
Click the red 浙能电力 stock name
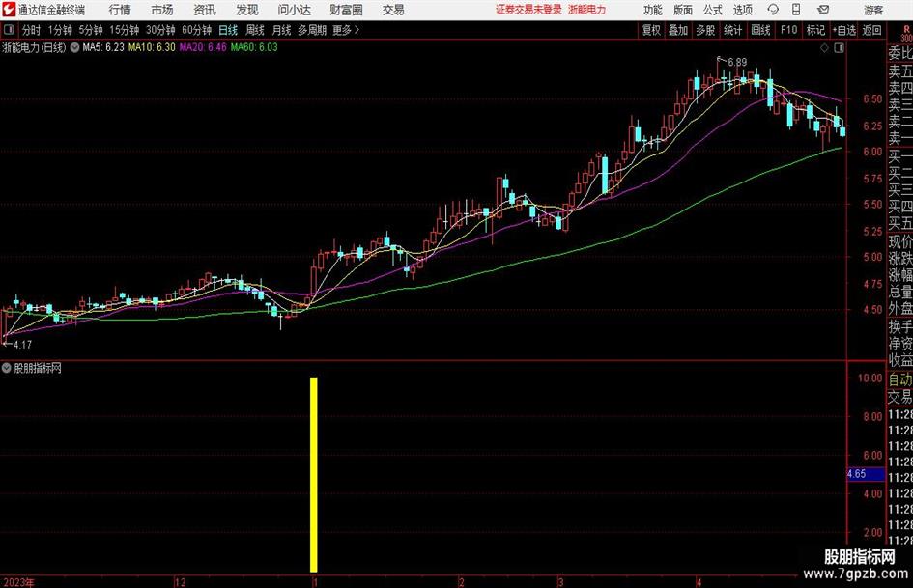point(587,10)
